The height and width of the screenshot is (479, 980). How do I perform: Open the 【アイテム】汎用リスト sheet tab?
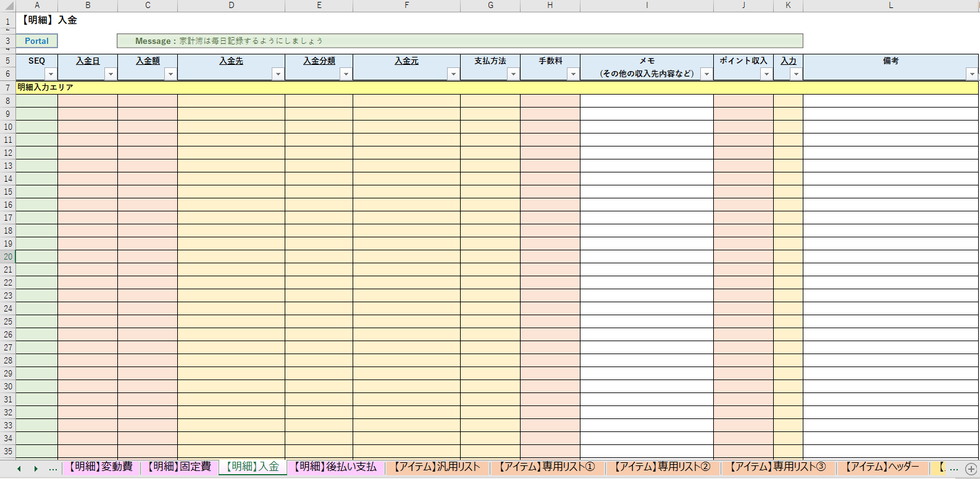click(x=438, y=467)
